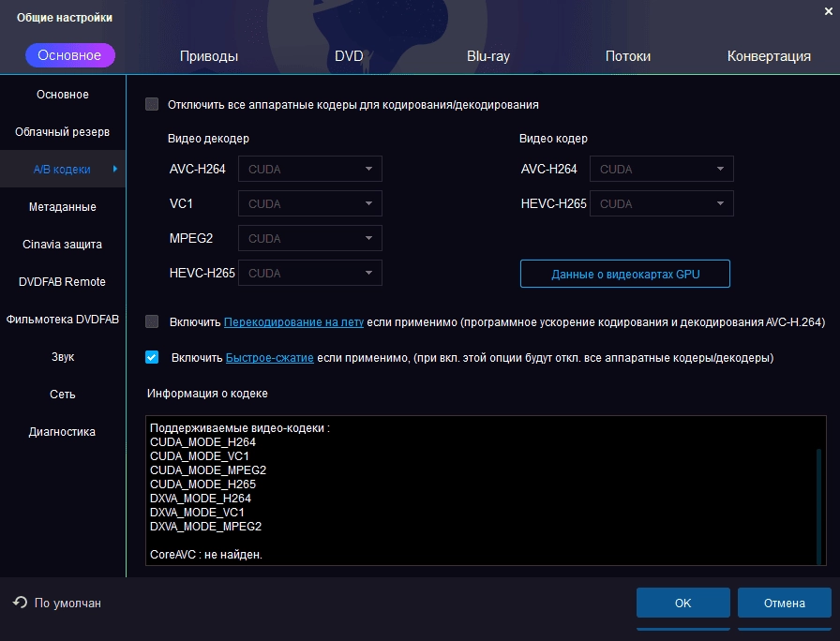Screen dimensions: 840x641
Task: Switch to the Конвертация tab
Action: pyautogui.click(x=769, y=55)
